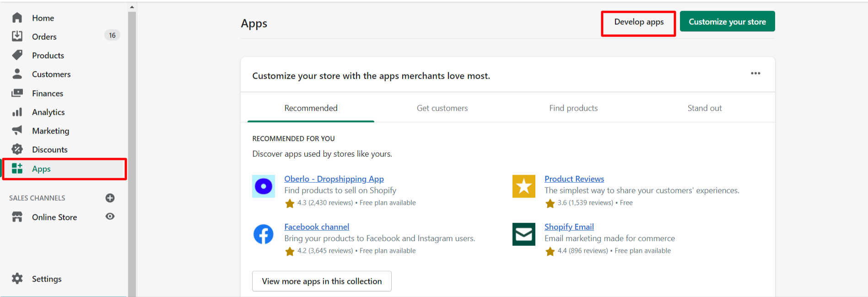Switch to the Find products tab
Viewport: 868px width, 297px height.
573,108
